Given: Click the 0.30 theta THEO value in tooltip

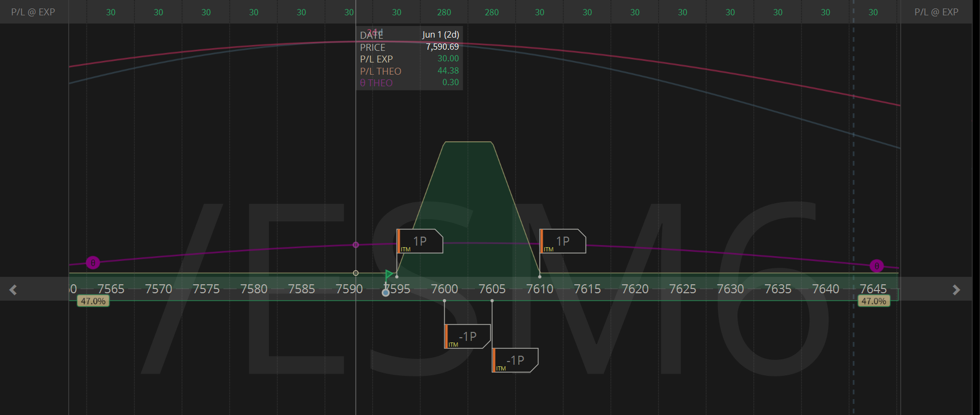Looking at the screenshot, I should pos(451,82).
